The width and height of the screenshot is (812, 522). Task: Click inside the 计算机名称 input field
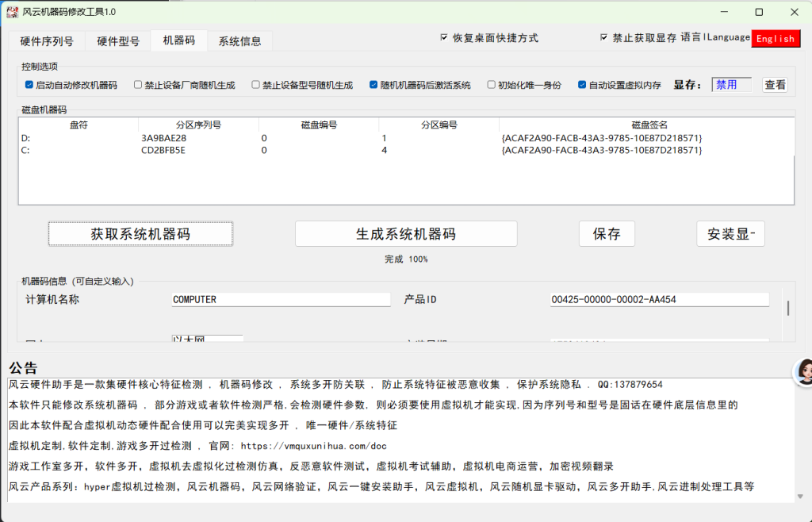[x=280, y=299]
